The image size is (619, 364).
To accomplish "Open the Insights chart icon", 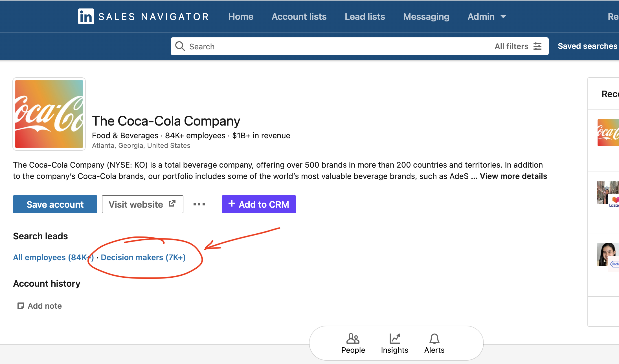I will (x=394, y=338).
